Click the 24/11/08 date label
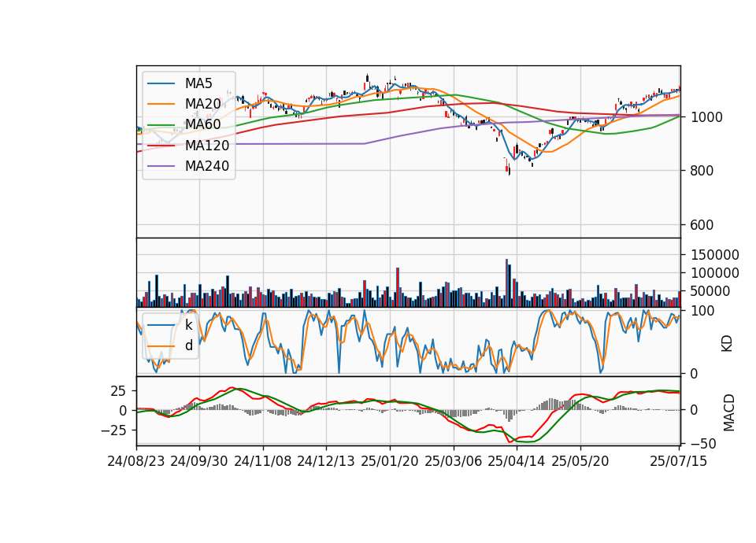The height and width of the screenshot is (543, 756). [263, 461]
